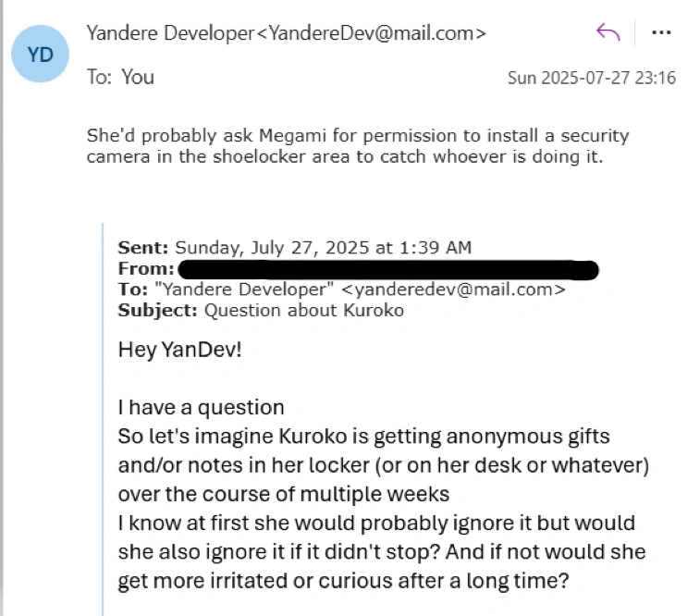Click the yanderedev@mail.com address in quoted header

pos(453,290)
